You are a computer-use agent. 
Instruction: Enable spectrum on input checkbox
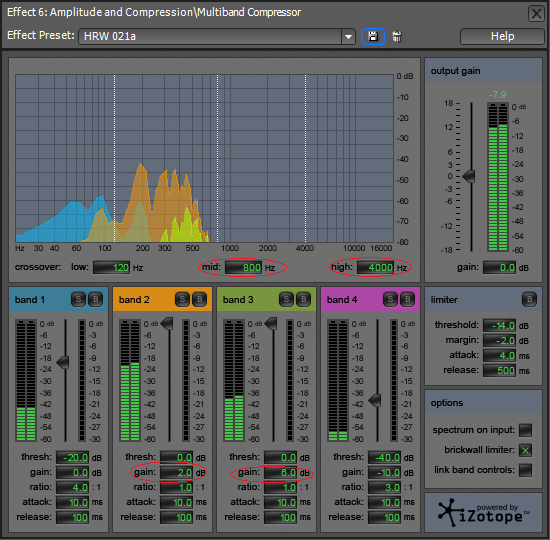click(525, 430)
